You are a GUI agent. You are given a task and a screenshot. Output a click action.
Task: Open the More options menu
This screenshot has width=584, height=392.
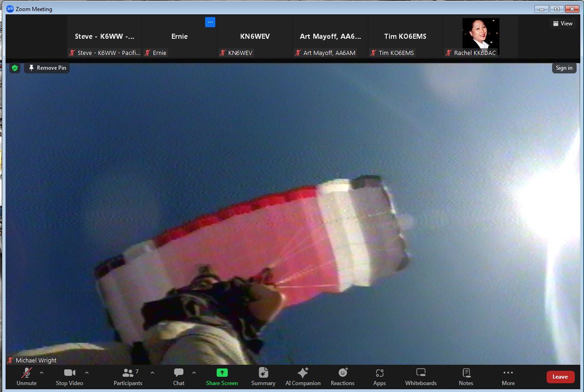[x=508, y=376]
